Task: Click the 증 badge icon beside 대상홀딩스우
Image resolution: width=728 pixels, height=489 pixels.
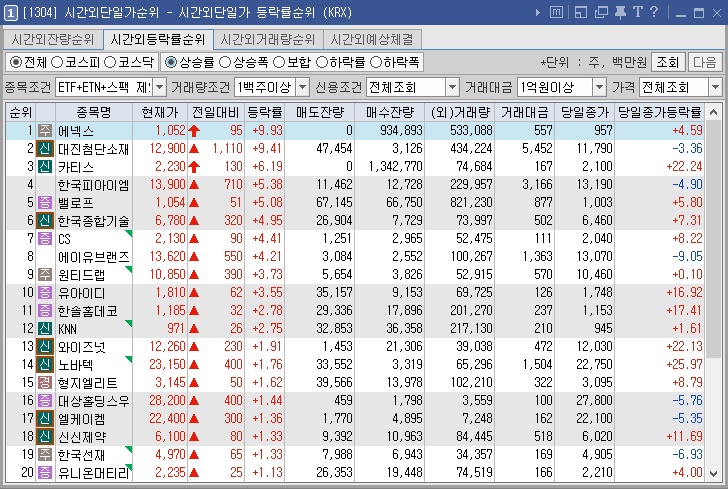Action: click(45, 401)
